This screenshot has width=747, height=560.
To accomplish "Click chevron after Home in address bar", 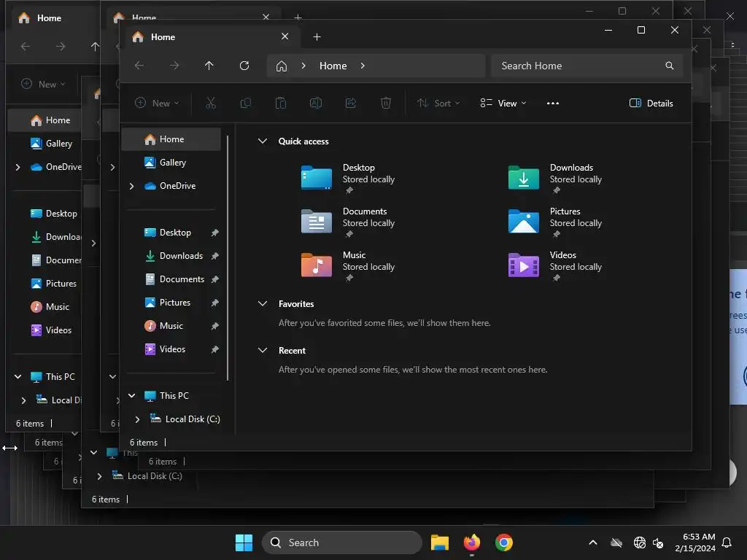I will (363, 66).
